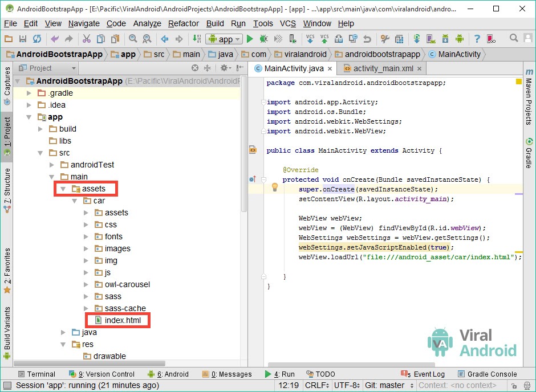Collapse the car folder in tree
536x392 pixels.
(75, 201)
